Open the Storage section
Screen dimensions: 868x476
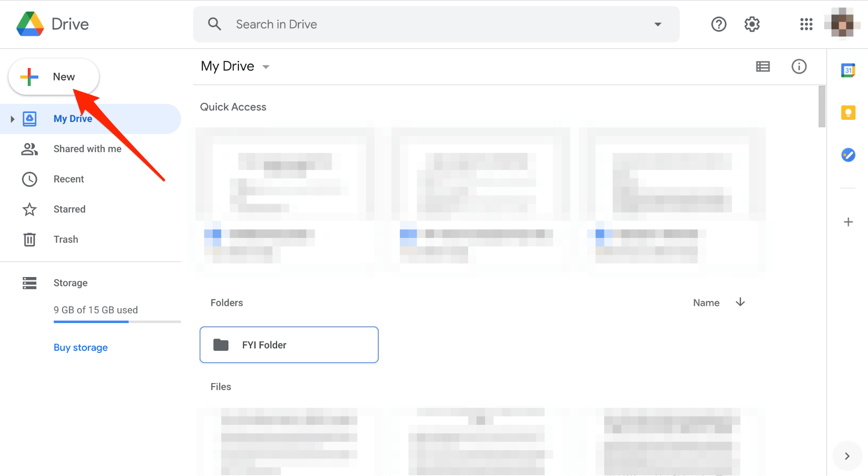coord(70,283)
